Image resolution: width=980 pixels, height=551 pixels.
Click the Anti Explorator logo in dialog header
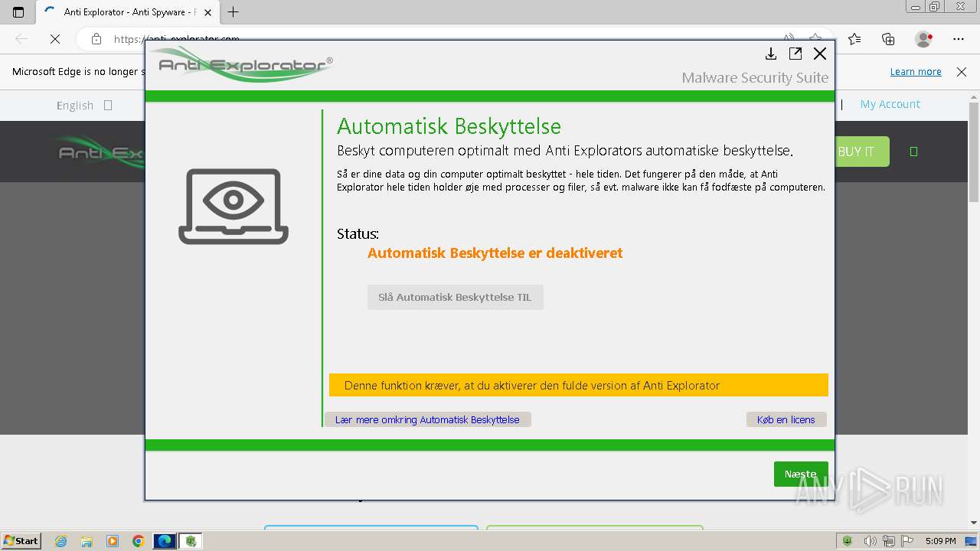click(x=241, y=65)
